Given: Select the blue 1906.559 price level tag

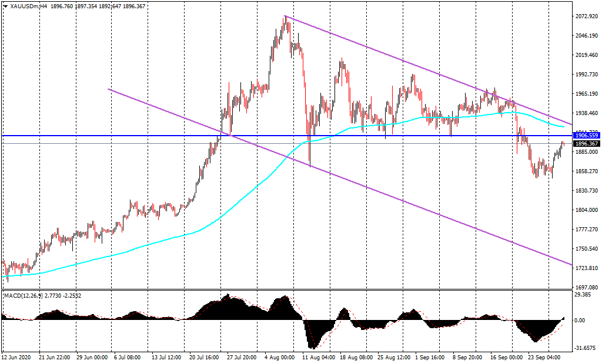Looking at the screenshot, I should pyautogui.click(x=586, y=136).
